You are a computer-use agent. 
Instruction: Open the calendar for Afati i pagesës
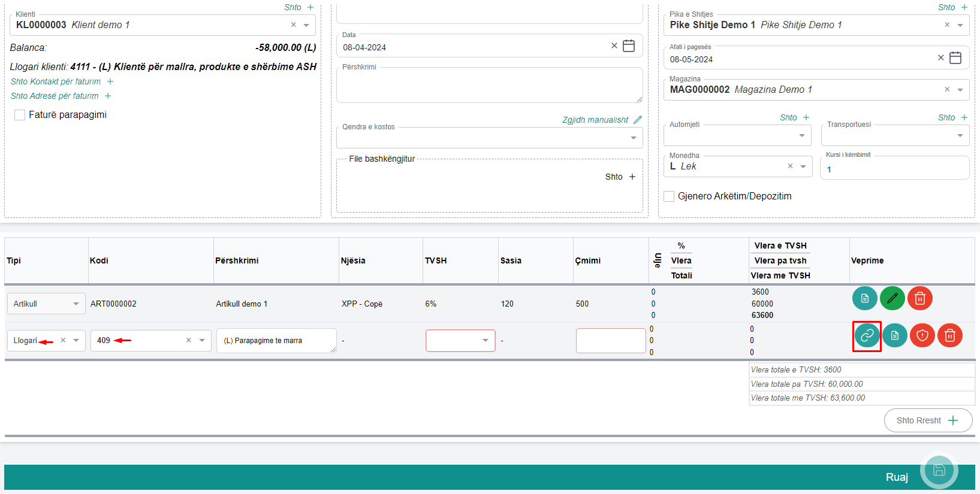click(955, 58)
